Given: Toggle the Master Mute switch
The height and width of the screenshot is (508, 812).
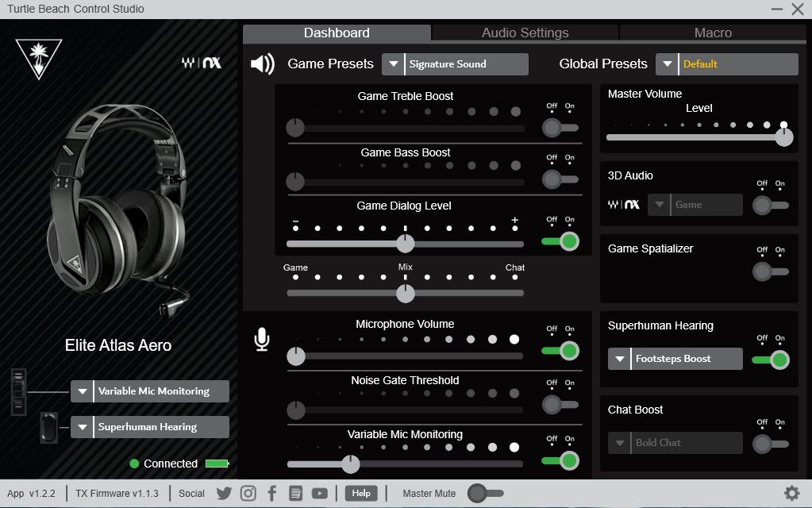Looking at the screenshot, I should pyautogui.click(x=485, y=494).
